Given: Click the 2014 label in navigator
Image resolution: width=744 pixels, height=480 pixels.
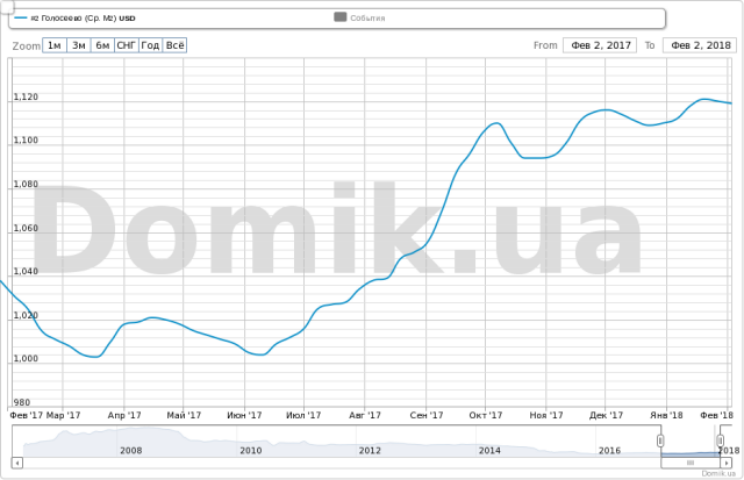Looking at the screenshot, I should coord(489,450).
